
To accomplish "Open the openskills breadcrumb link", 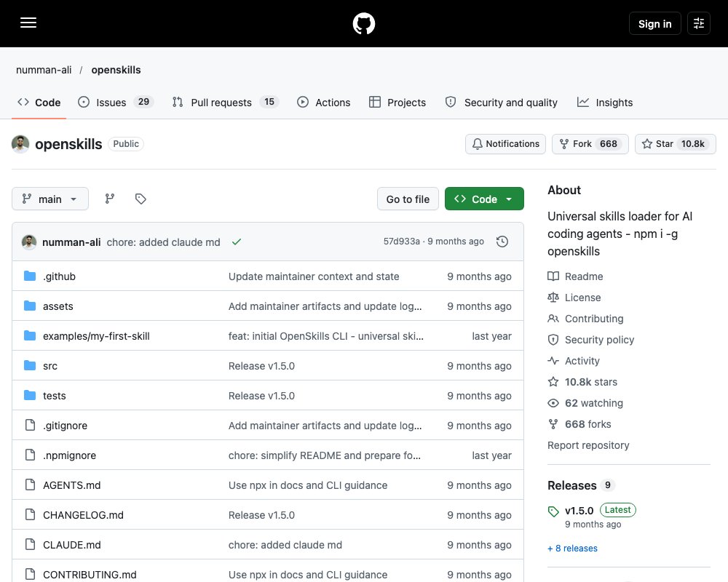I will click(x=116, y=70).
